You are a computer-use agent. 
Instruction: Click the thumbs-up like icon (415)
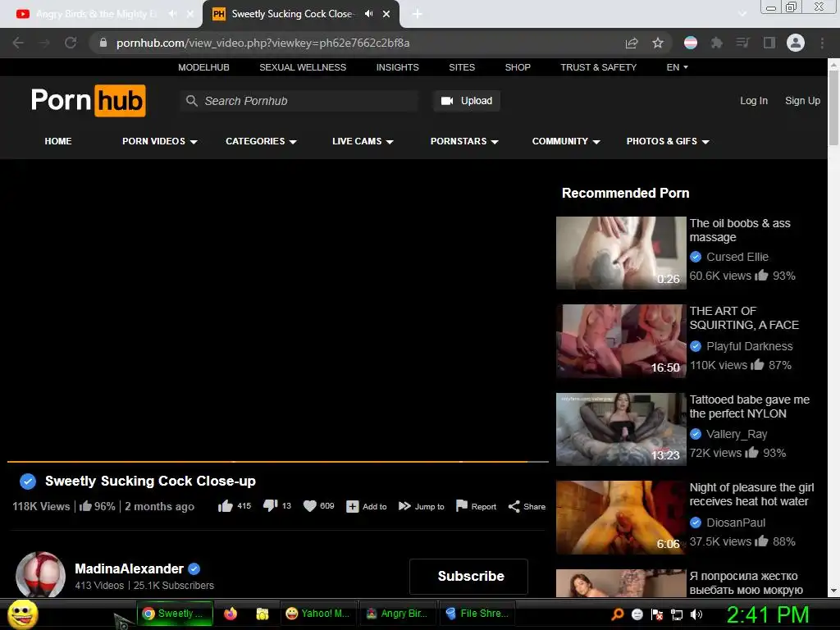(225, 505)
